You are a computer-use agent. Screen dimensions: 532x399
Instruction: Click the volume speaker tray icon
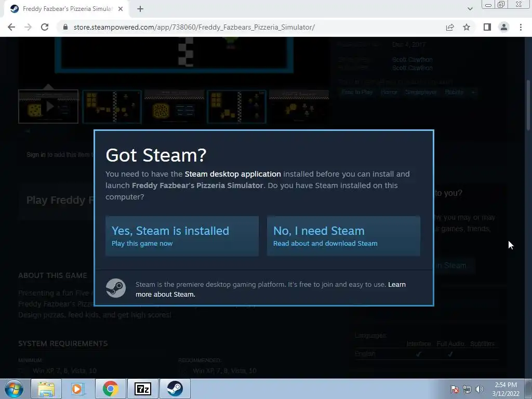tap(480, 389)
